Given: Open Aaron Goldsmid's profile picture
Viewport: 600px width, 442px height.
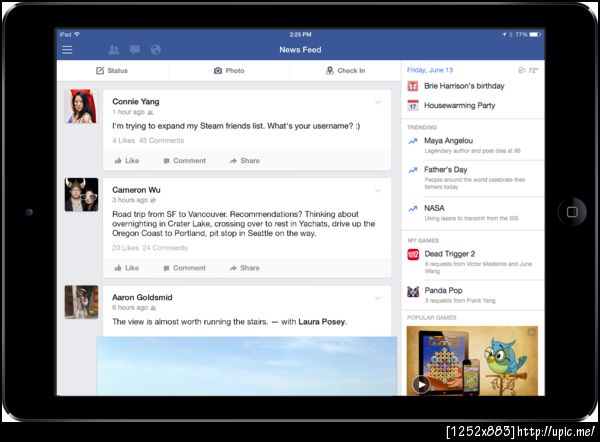Looking at the screenshot, I should [x=81, y=302].
